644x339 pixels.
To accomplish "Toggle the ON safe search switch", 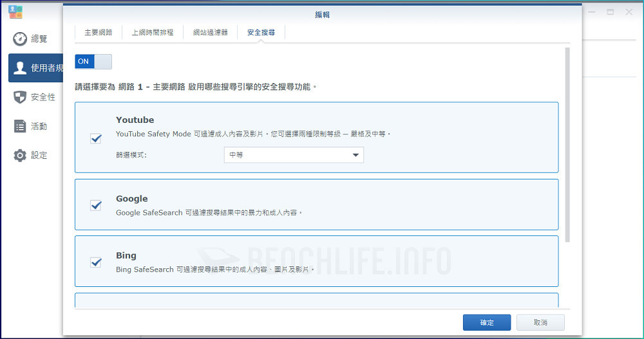I will 93,62.
